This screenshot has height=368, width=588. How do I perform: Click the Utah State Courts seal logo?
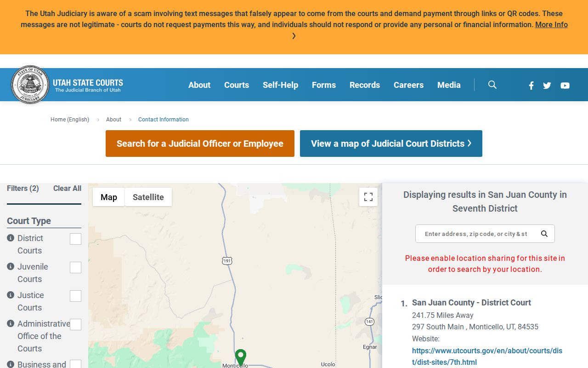pos(30,85)
